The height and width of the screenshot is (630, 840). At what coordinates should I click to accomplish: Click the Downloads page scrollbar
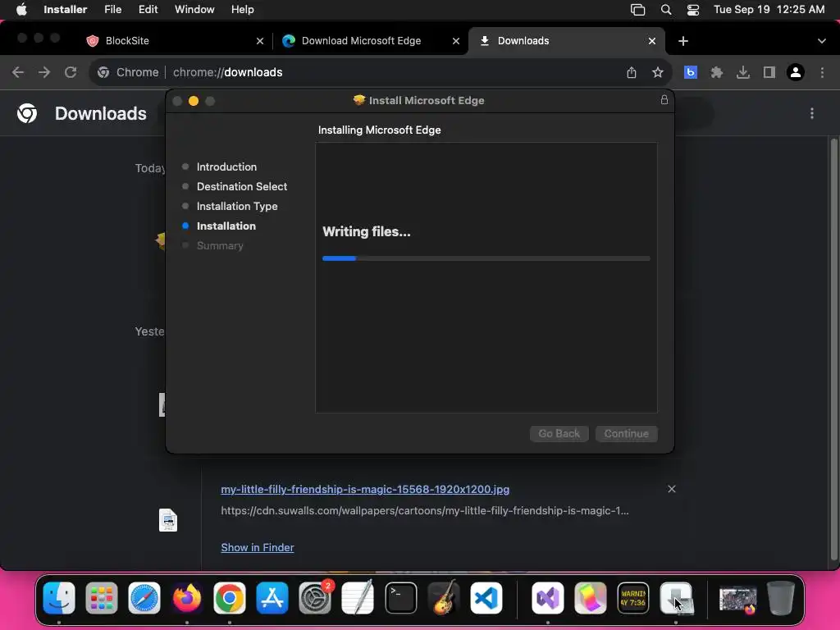pos(833,349)
